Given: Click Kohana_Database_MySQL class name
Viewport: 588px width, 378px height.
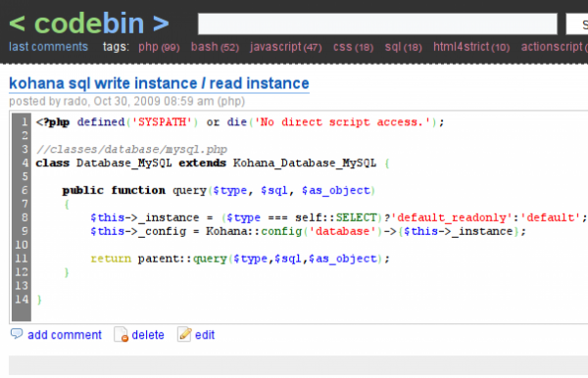Looking at the screenshot, I should [305, 163].
